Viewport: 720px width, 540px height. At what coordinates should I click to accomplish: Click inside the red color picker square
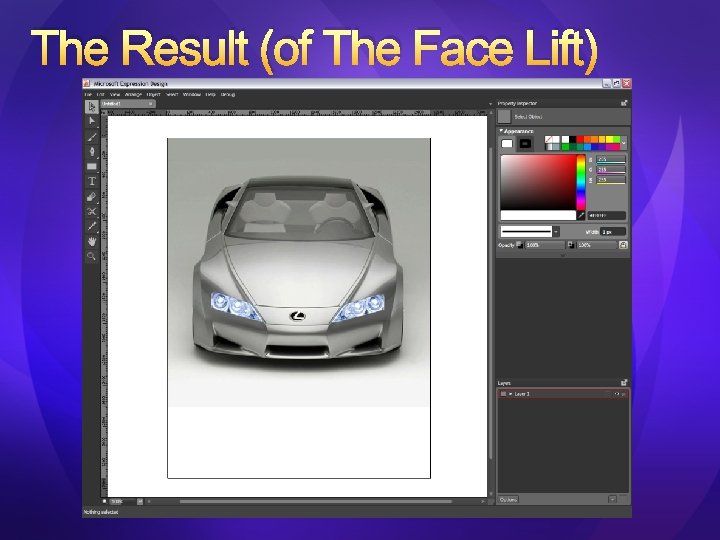(x=538, y=182)
